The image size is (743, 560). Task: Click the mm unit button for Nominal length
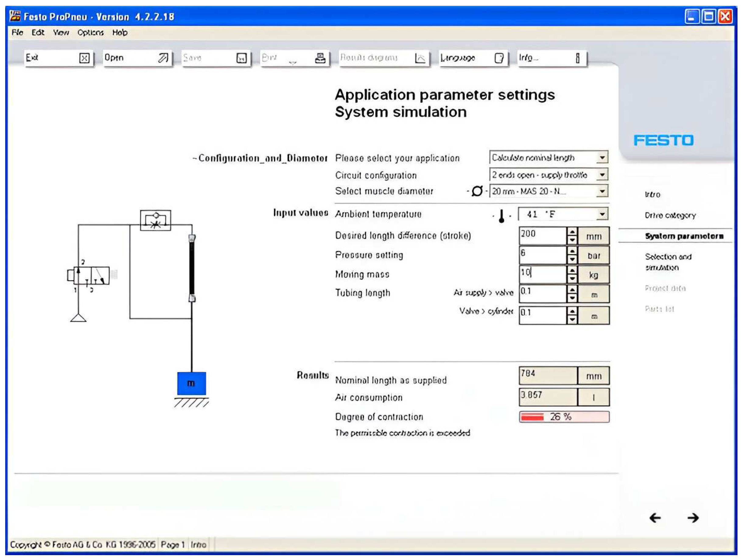(594, 376)
